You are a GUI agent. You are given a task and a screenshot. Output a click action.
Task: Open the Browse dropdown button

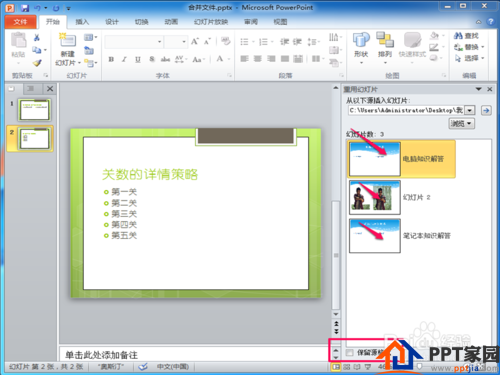coord(461,124)
